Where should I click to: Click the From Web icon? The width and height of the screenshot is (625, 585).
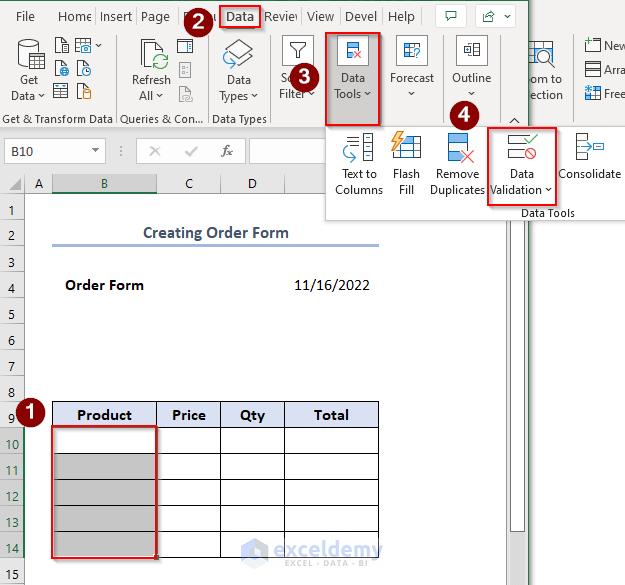61,68
